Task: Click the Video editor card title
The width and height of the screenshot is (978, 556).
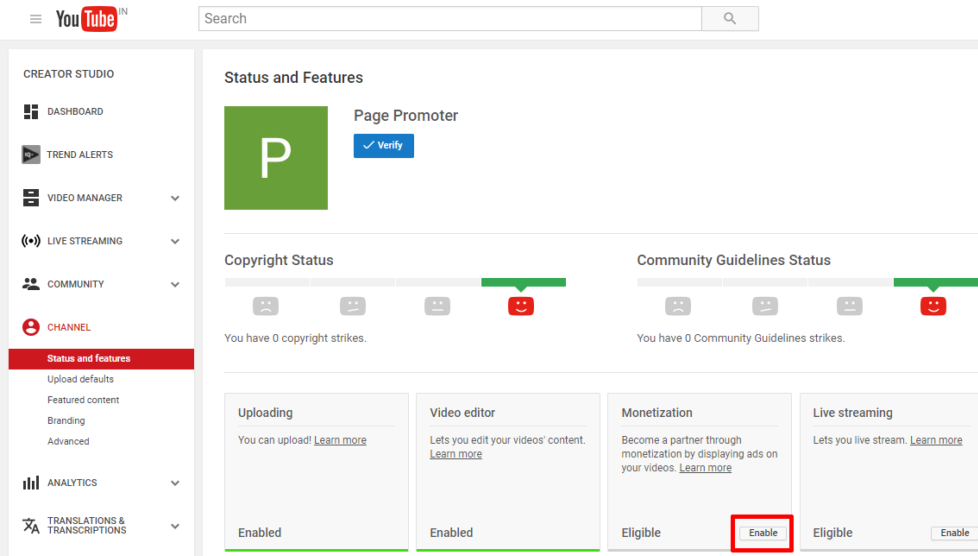Action: click(x=462, y=412)
